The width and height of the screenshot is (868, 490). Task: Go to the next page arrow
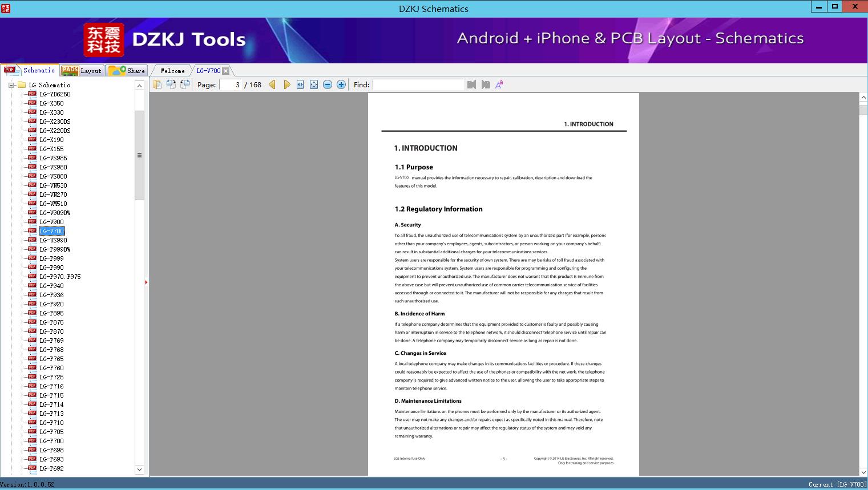tap(286, 84)
